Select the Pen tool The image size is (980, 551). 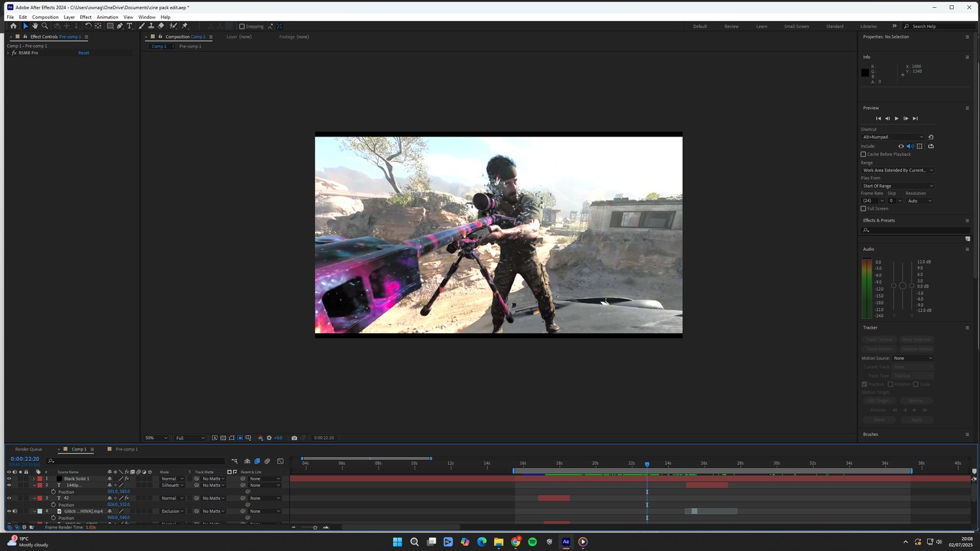(x=120, y=26)
